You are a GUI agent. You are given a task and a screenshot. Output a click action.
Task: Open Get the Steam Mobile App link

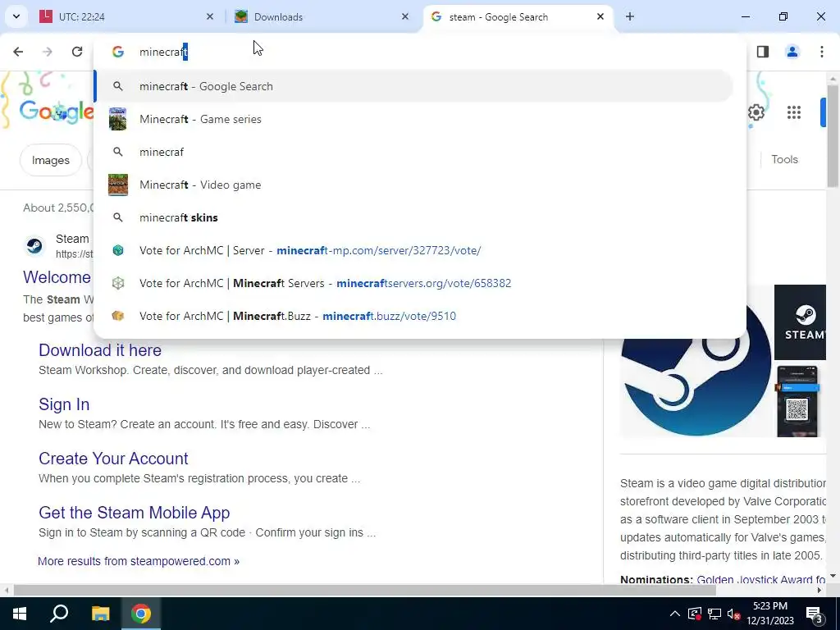tap(134, 513)
